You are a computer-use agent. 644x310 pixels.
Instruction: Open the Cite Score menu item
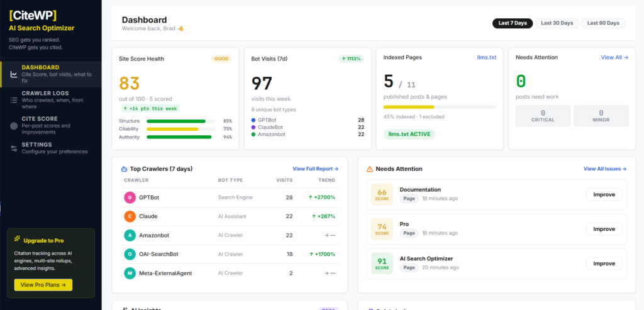point(51,126)
